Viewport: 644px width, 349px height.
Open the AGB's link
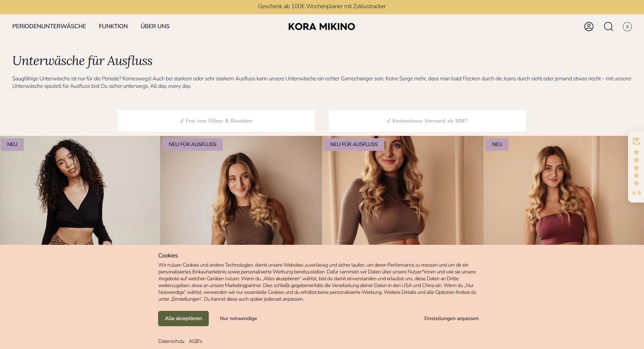tap(196, 341)
